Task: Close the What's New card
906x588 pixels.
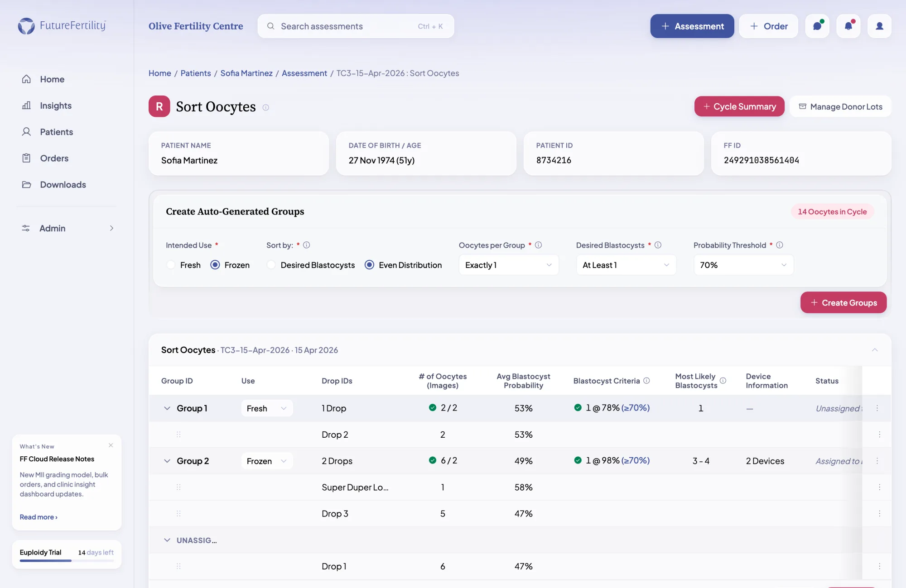Action: 111,445
